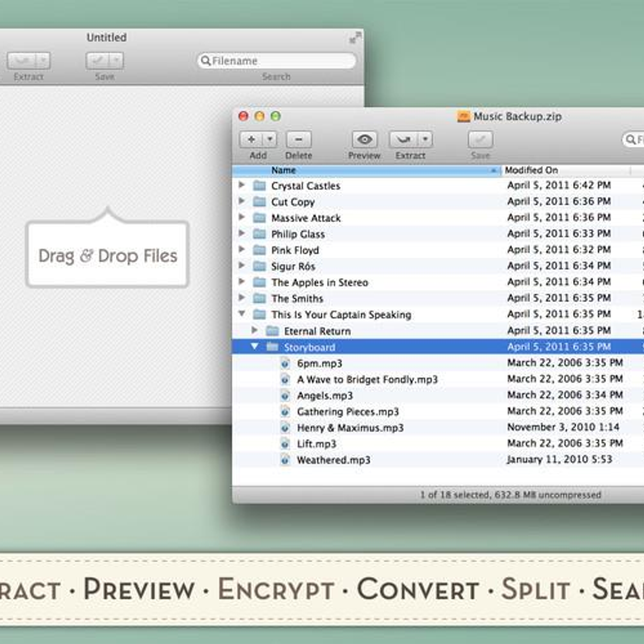Image resolution: width=644 pixels, height=644 pixels.
Task: Expand the Eternal Return folder
Action: click(x=254, y=331)
